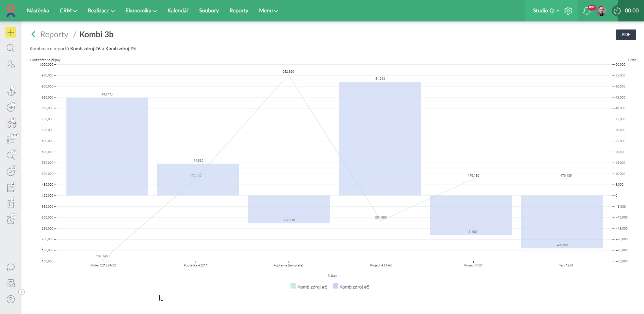Open notifications bell with 806 badge
Image resolution: width=644 pixels, height=314 pixels.
tap(587, 11)
